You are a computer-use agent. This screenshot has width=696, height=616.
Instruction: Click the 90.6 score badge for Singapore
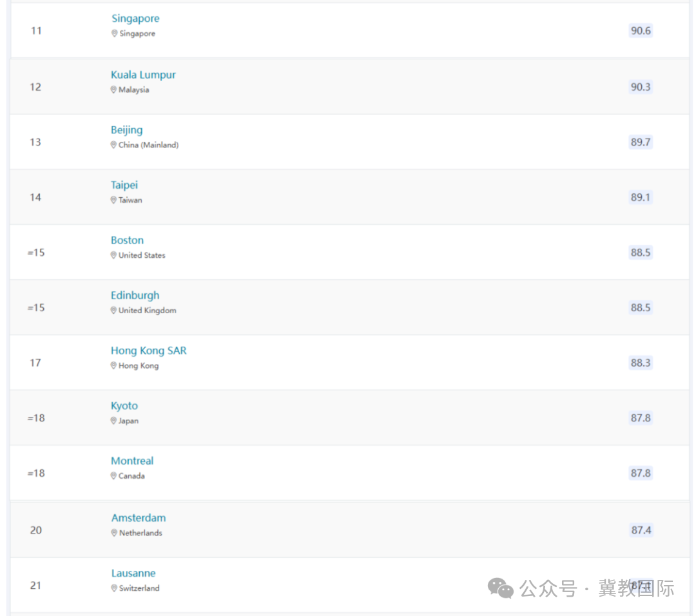641,31
